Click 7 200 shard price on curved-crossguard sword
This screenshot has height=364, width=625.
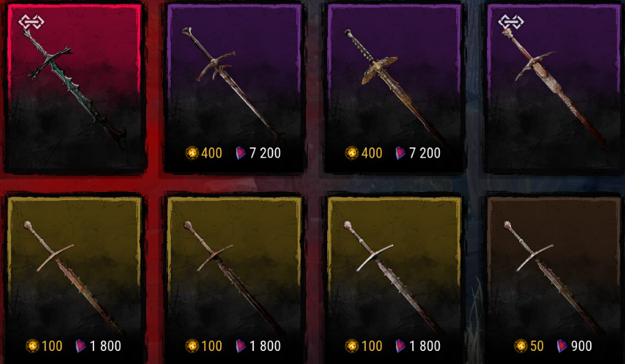[265, 153]
